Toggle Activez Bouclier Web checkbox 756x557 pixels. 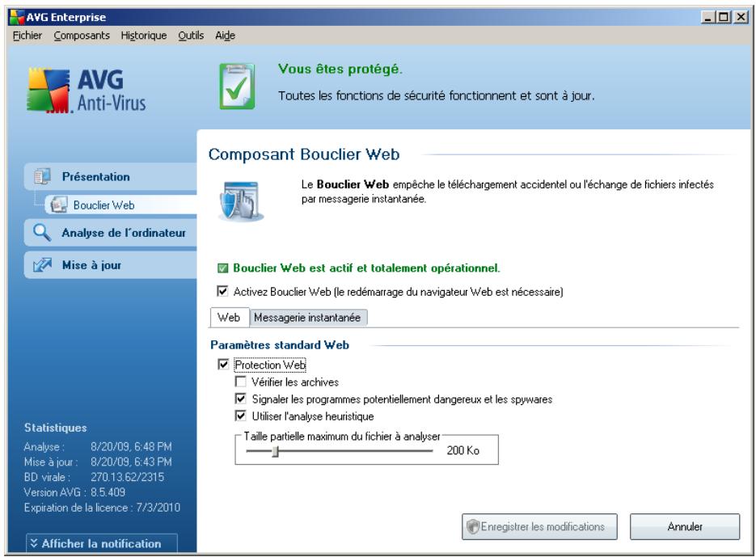pos(222,291)
